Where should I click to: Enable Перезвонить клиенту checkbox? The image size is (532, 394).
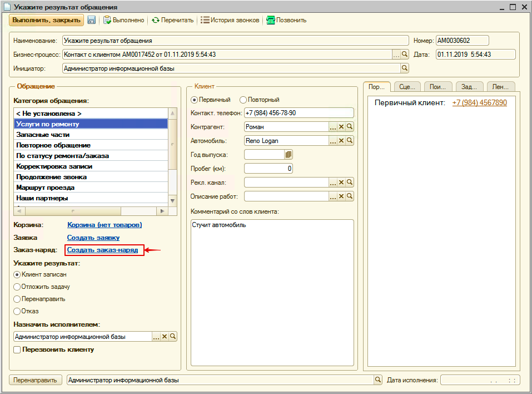(17, 350)
